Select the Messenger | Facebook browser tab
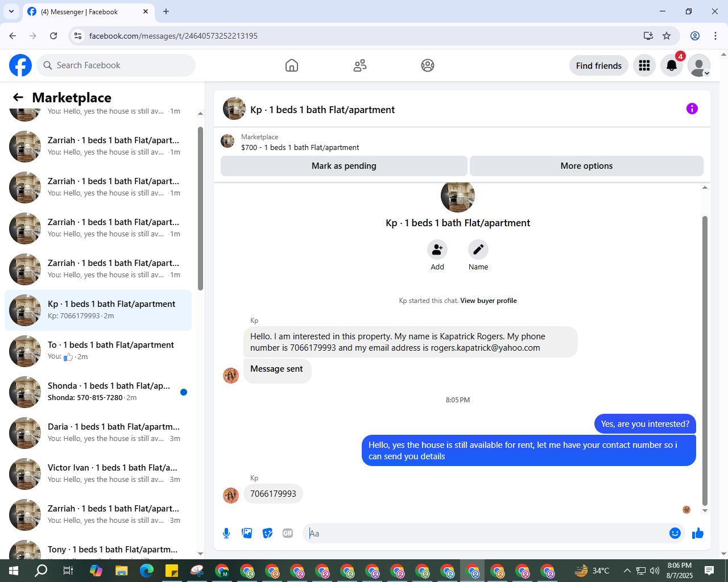This screenshot has width=728, height=582. [88, 11]
